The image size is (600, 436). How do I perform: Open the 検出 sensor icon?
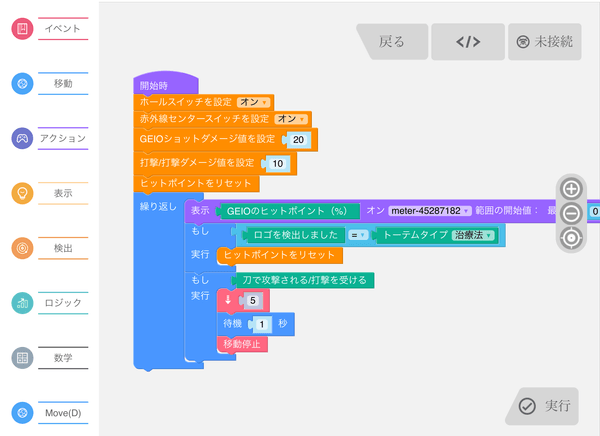pos(22,247)
